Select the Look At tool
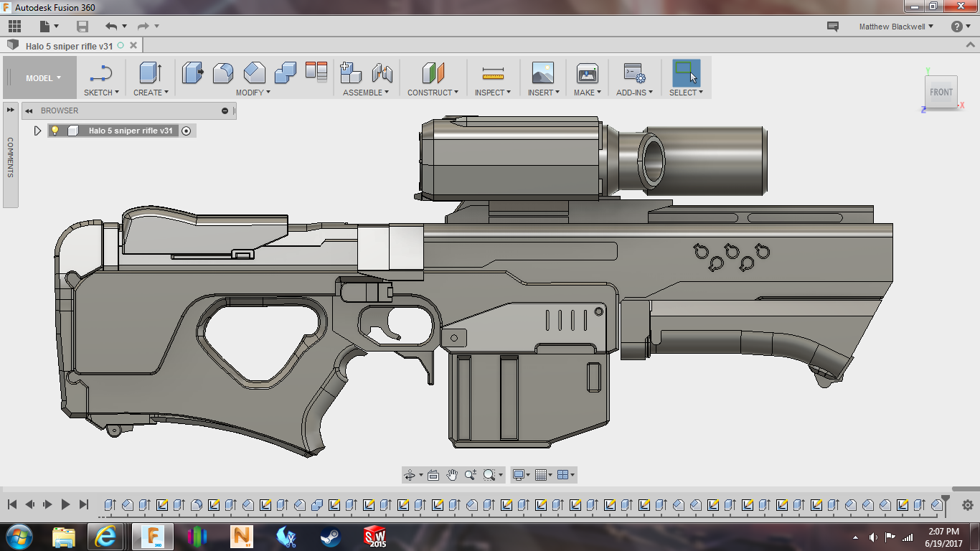980x551 pixels. (x=433, y=475)
